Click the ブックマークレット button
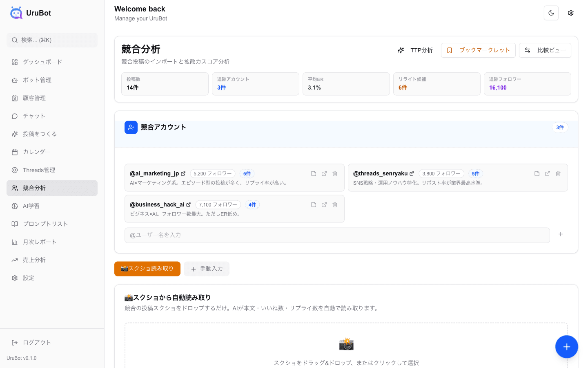 478,50
